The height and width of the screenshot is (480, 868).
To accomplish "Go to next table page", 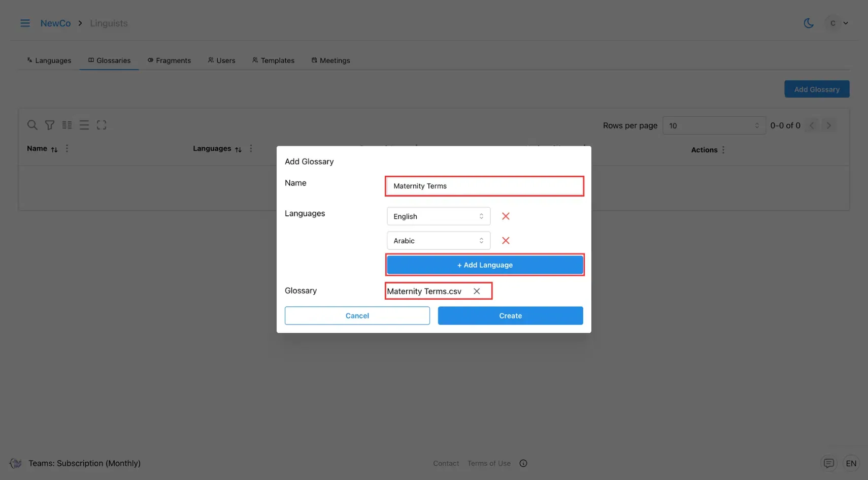I will tap(828, 125).
